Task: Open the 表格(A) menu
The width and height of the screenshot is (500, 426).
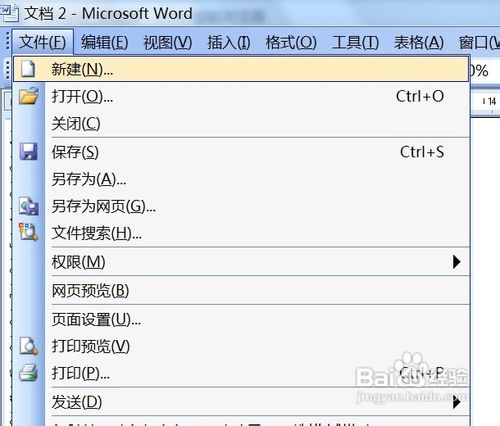Action: pyautogui.click(x=419, y=42)
